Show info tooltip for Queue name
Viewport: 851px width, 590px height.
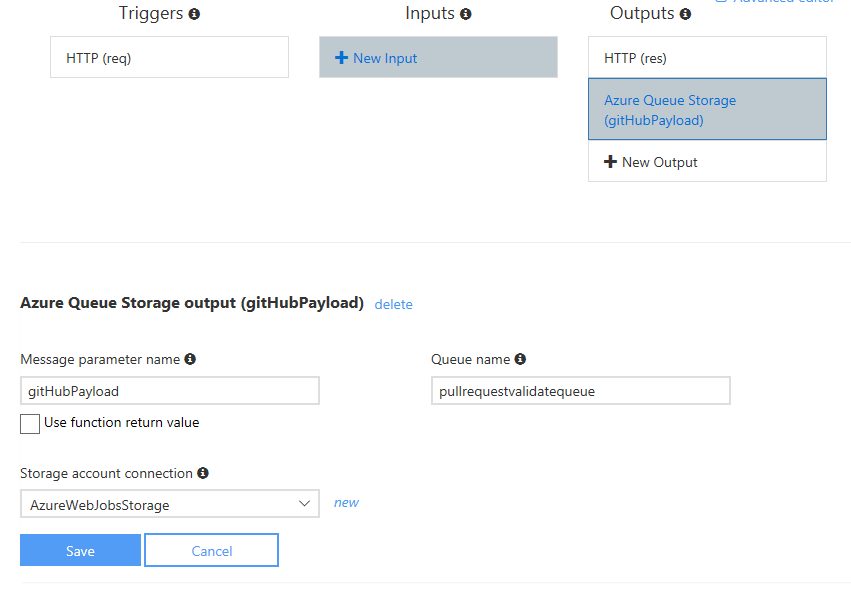[x=520, y=359]
